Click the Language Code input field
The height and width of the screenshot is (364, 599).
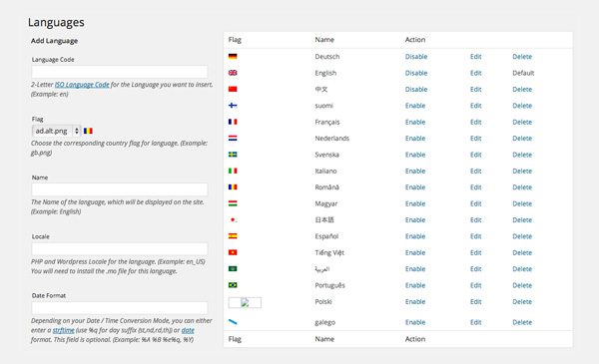(x=120, y=72)
